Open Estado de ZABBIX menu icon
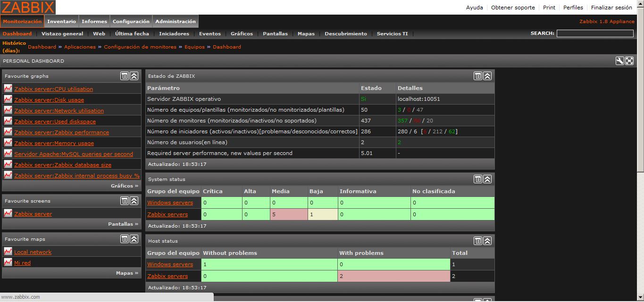The height and width of the screenshot is (302, 644). coord(478,76)
